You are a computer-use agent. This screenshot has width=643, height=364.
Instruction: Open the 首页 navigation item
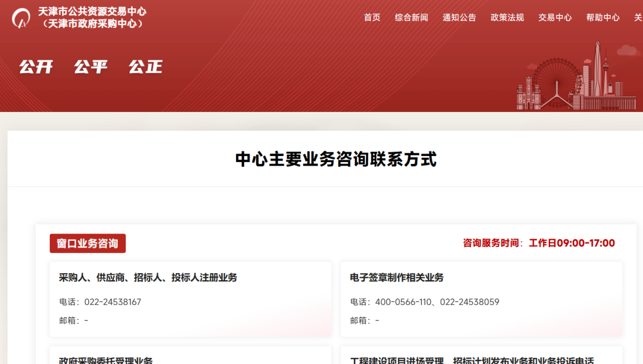[372, 17]
